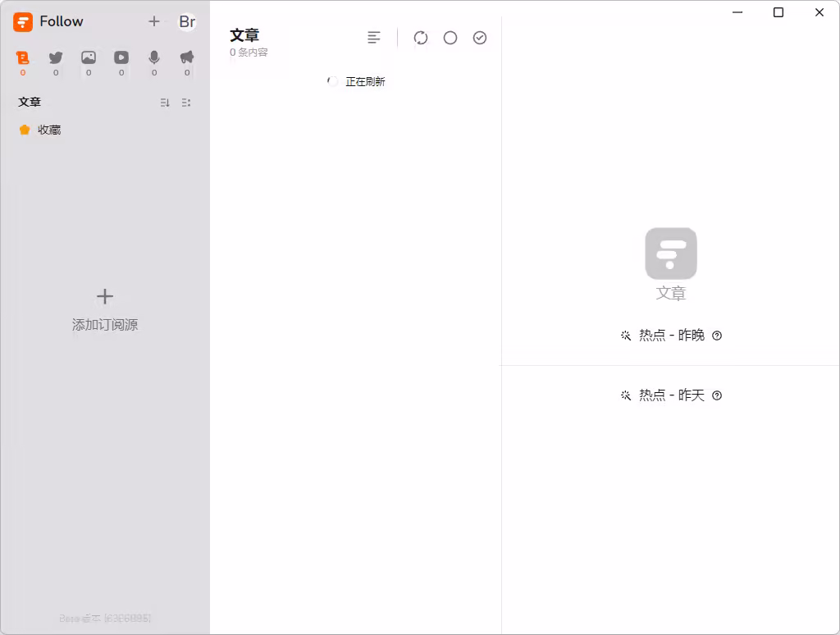Screen dimensions: 840x635
Task: Maximize the Follow window
Action: pyautogui.click(x=778, y=12)
